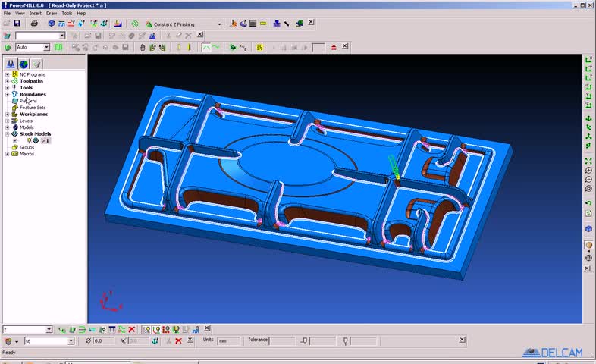The width and height of the screenshot is (596, 364).
Task: Close the main toolbar with its X button
Action: point(311,23)
